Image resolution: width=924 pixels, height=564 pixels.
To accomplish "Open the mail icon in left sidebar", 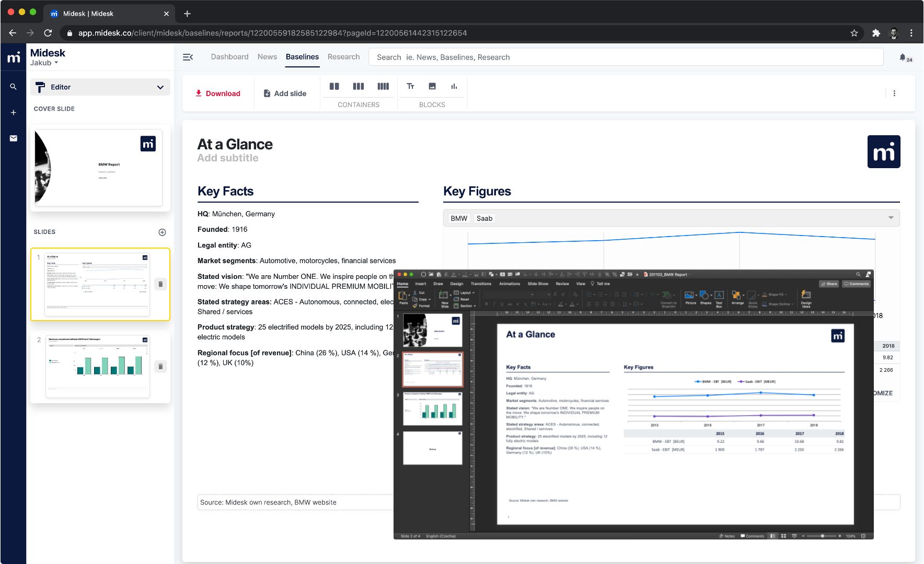I will [14, 138].
